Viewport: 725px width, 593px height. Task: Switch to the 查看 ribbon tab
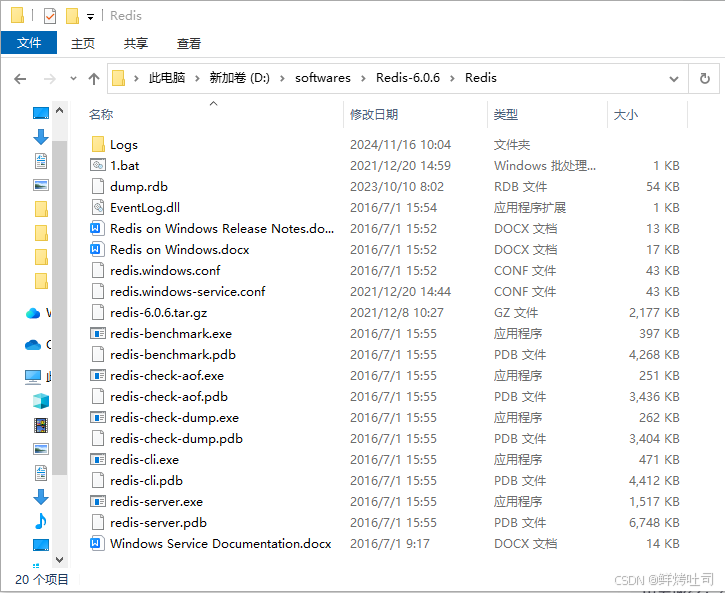[x=189, y=43]
